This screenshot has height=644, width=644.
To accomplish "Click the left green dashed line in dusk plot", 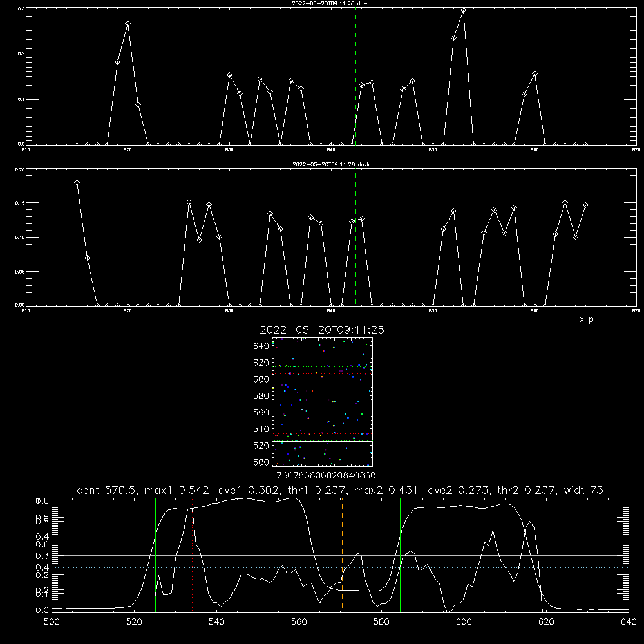I will (205, 237).
